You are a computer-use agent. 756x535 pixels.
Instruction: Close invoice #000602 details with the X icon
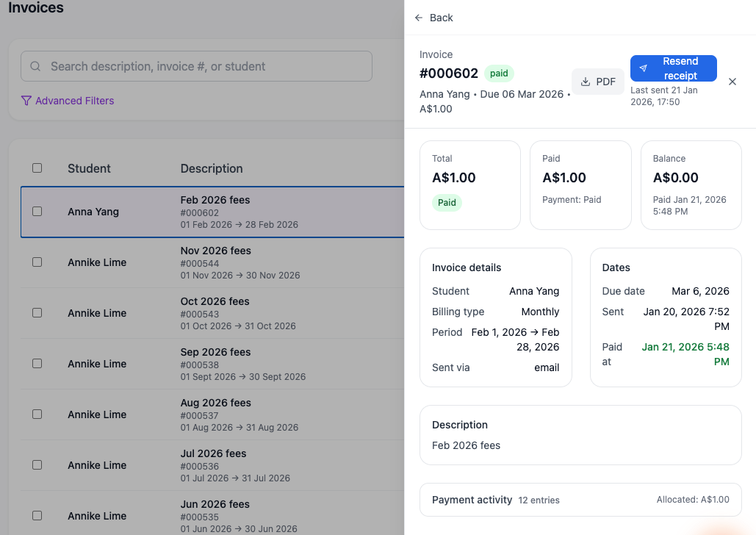click(732, 82)
